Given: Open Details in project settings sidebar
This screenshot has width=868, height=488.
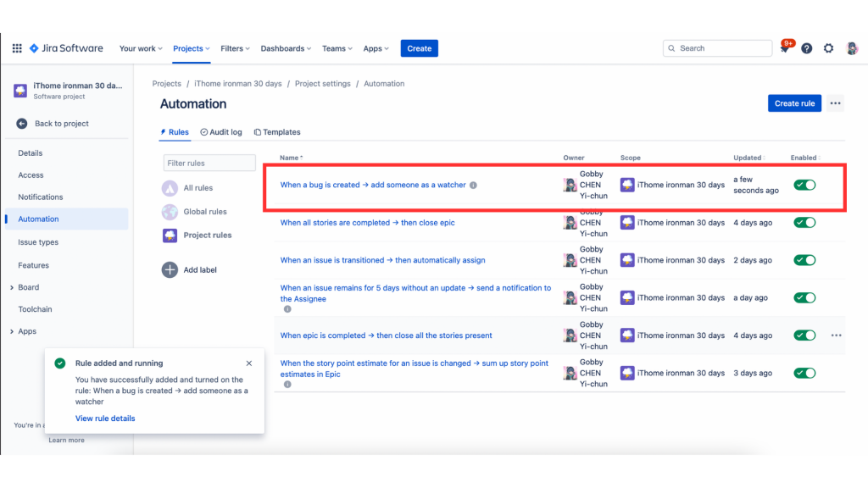Looking at the screenshot, I should coord(31,153).
